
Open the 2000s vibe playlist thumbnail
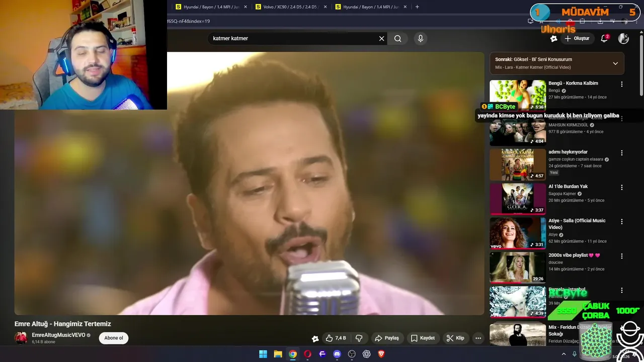tap(518, 267)
